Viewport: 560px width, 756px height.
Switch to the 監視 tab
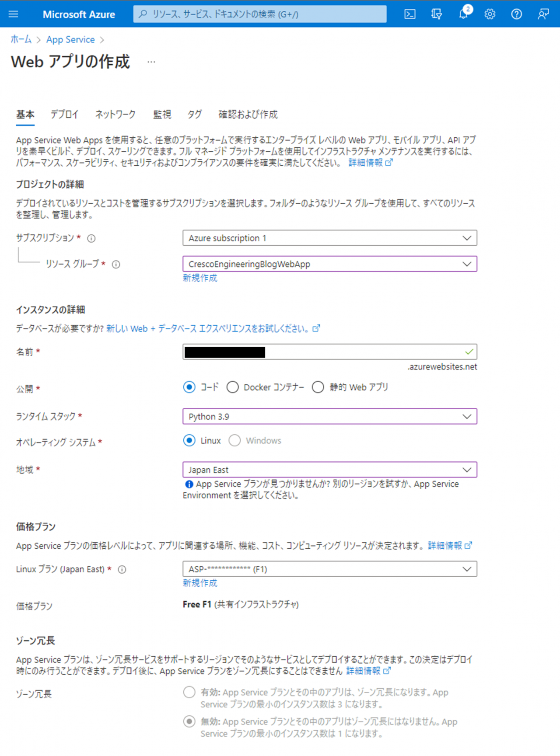(x=162, y=115)
